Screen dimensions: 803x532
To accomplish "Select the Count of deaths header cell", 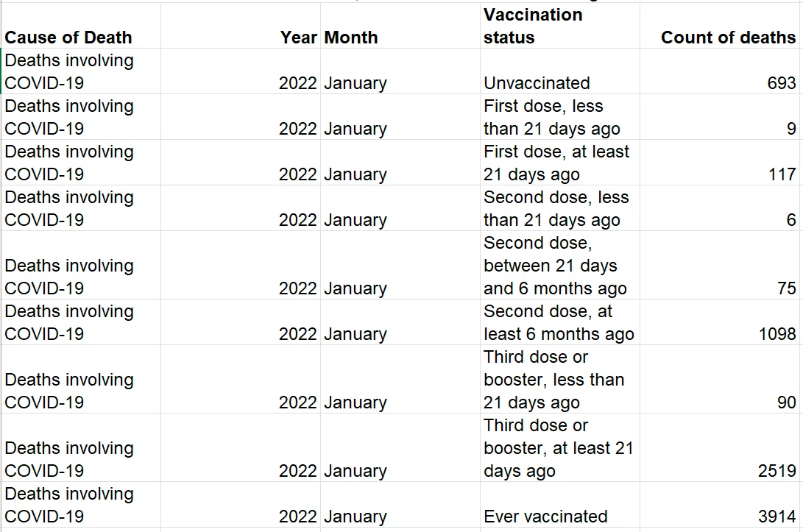I will (720, 26).
